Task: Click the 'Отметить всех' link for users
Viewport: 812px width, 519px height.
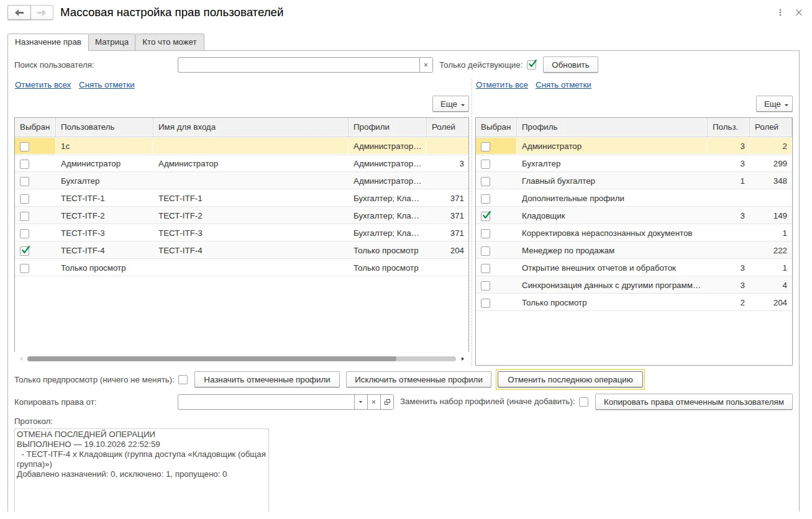Action: [43, 85]
